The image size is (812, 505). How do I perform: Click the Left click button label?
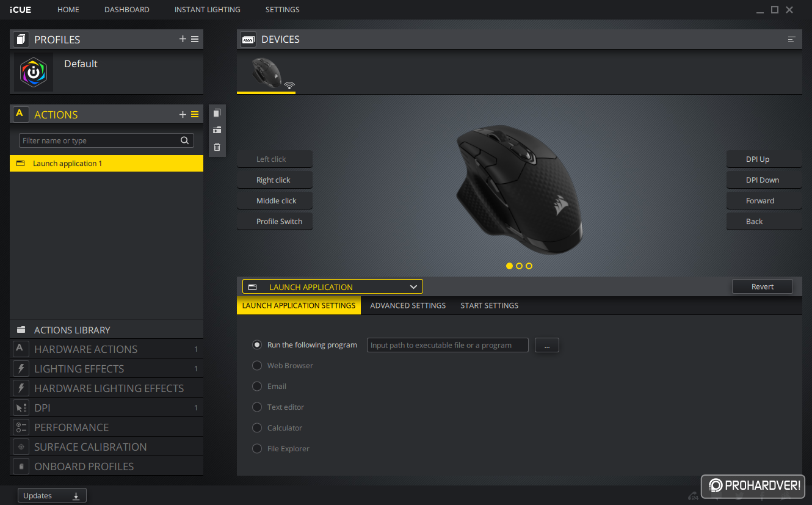275,159
